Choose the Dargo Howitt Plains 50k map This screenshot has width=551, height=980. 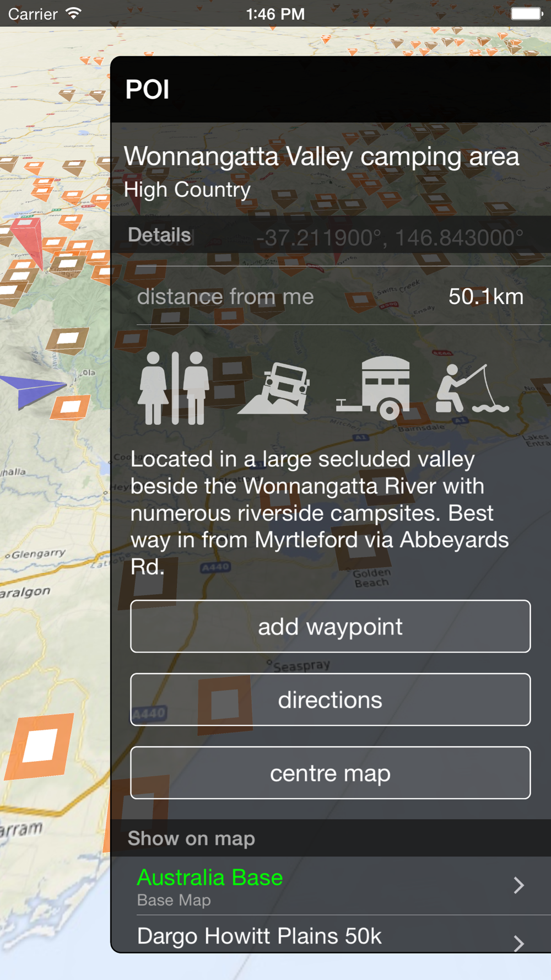[x=331, y=934]
